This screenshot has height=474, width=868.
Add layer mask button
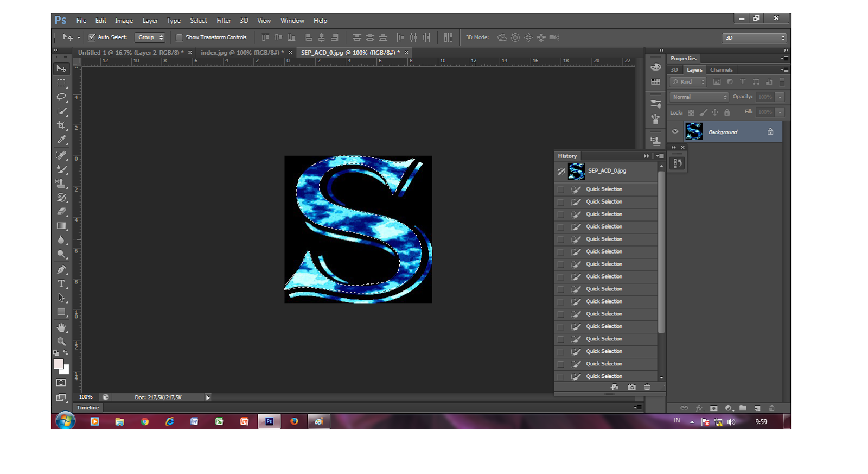coord(714,408)
